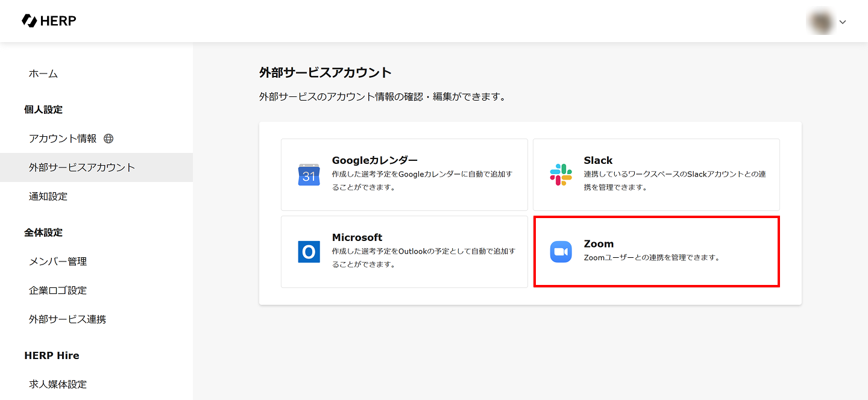The height and width of the screenshot is (400, 868).
Task: Open the Googleカレンダー card title
Action: point(375,160)
